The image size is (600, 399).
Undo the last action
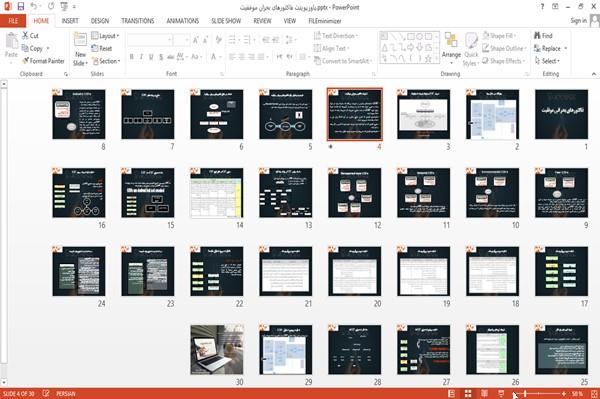[33, 6]
